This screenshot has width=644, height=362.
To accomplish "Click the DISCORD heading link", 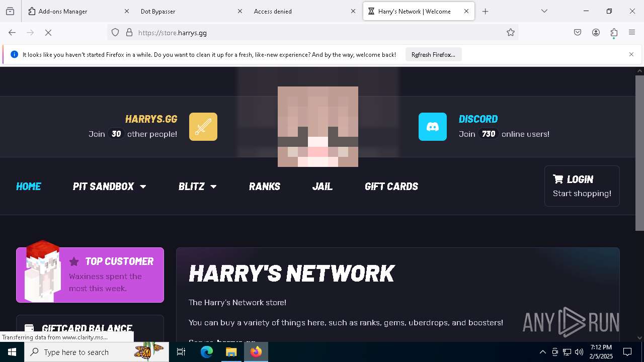I will [x=478, y=119].
